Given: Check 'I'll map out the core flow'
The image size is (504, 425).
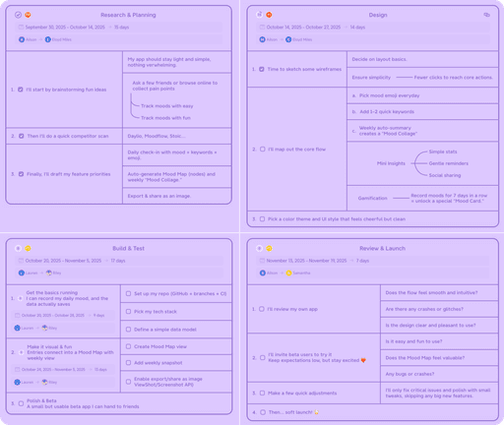Looking at the screenshot, I should 263,150.
